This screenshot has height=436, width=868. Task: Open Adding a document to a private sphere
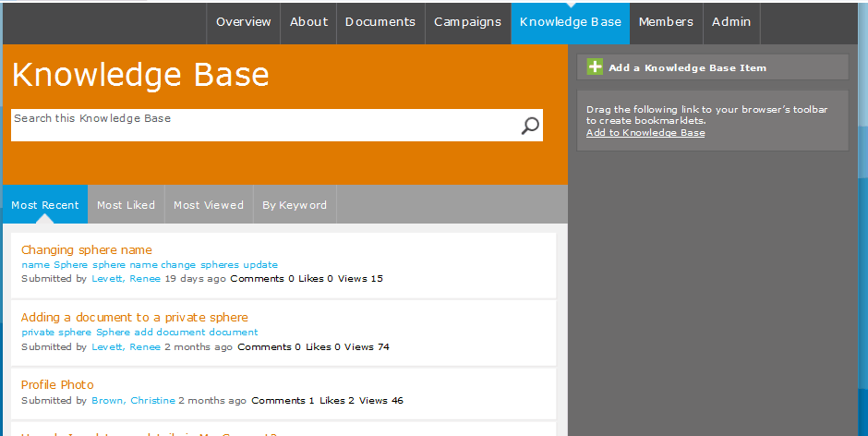(135, 318)
